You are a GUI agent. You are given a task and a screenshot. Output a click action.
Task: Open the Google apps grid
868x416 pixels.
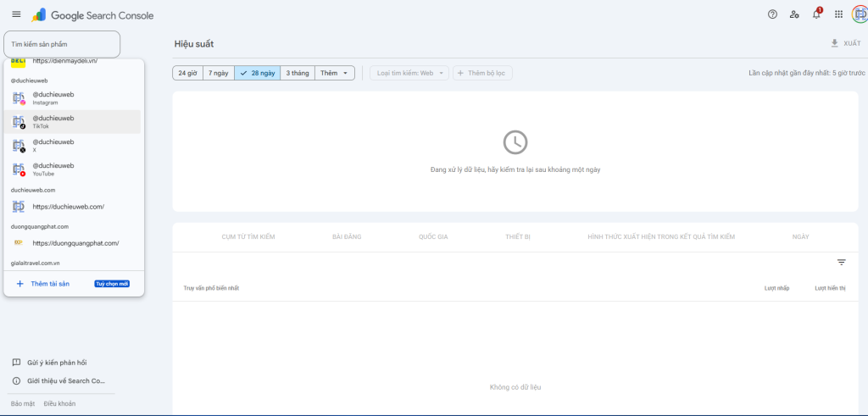[838, 14]
